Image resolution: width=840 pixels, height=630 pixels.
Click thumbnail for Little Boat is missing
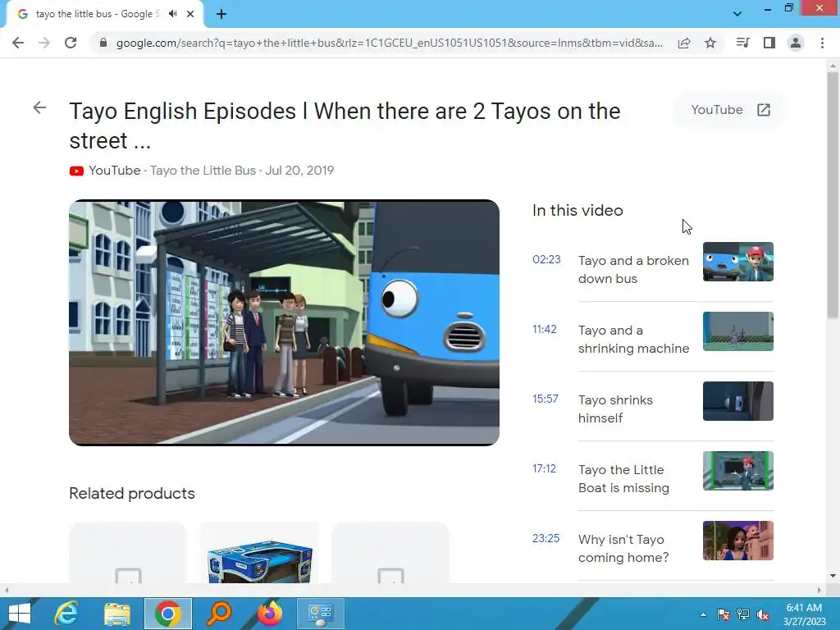pyautogui.click(x=737, y=470)
